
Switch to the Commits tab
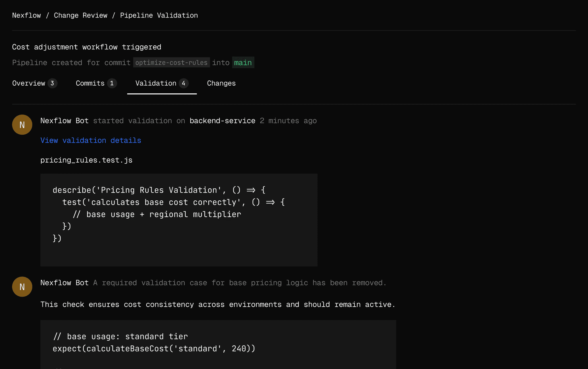[x=90, y=83]
